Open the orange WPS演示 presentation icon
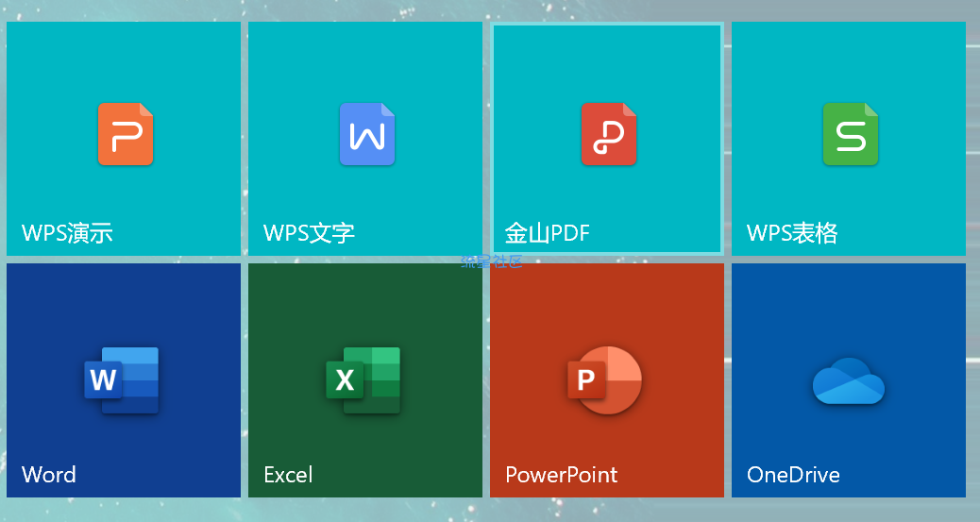This screenshot has width=980, height=522. point(126,134)
